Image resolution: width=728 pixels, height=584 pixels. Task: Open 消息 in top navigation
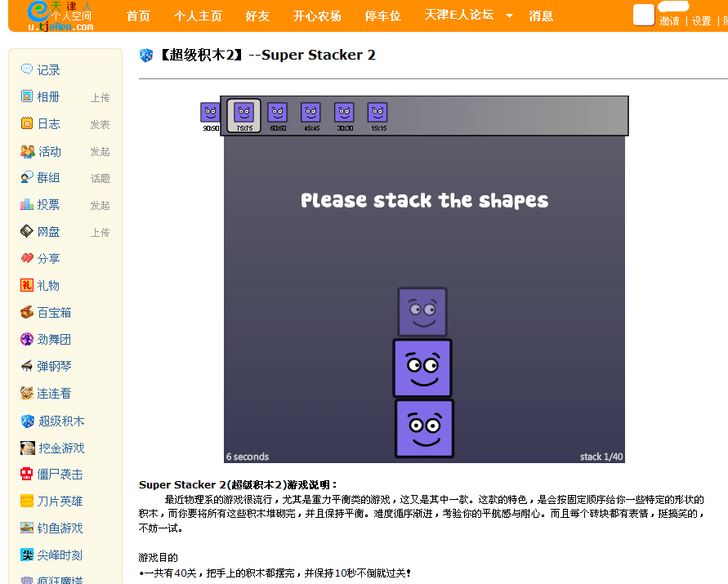pyautogui.click(x=542, y=16)
